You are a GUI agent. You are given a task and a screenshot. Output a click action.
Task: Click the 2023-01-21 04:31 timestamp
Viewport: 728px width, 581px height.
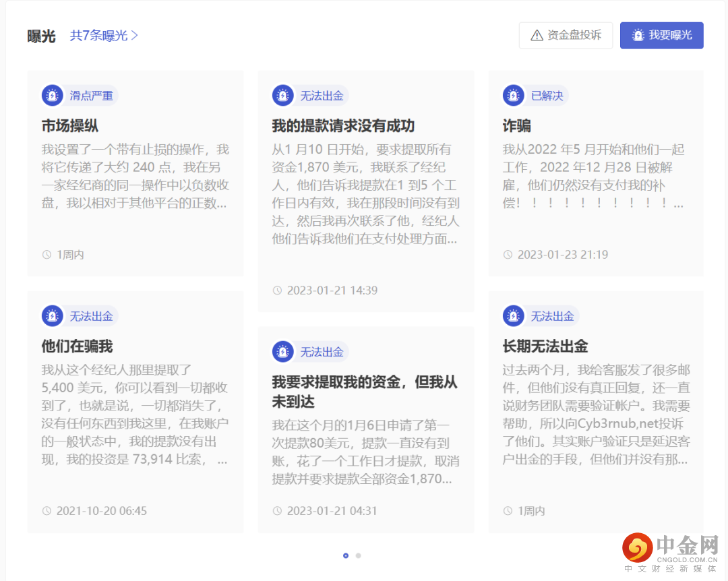pos(332,511)
